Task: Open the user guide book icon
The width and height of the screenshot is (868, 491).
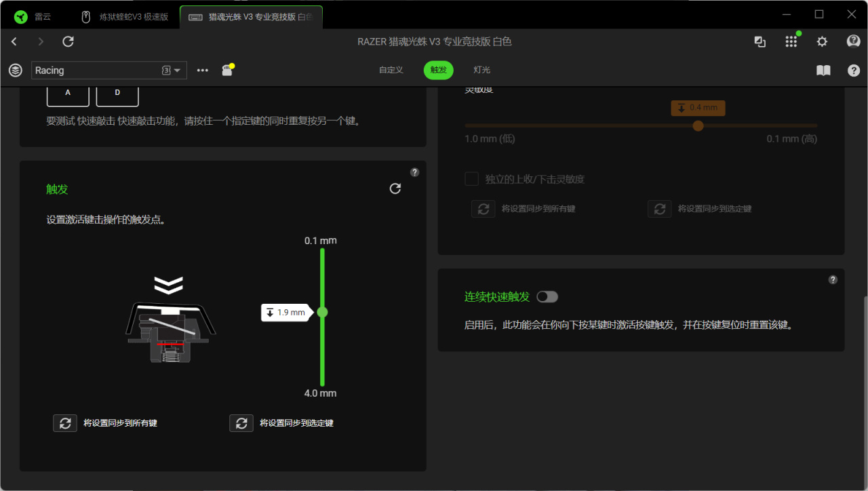Action: 823,71
